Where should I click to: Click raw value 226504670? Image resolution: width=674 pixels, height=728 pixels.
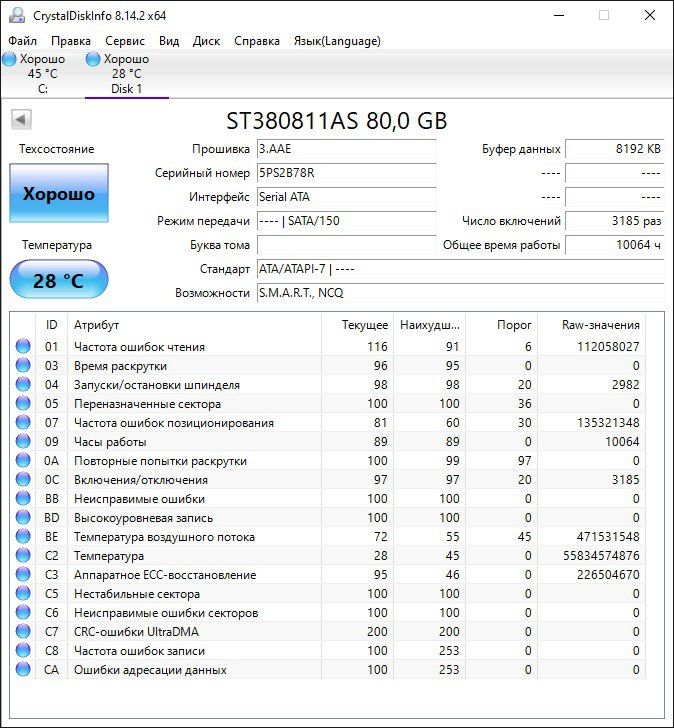[x=608, y=575]
